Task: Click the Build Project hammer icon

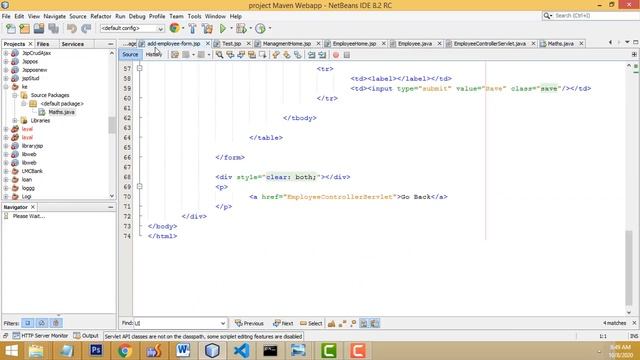Action: click(x=192, y=29)
